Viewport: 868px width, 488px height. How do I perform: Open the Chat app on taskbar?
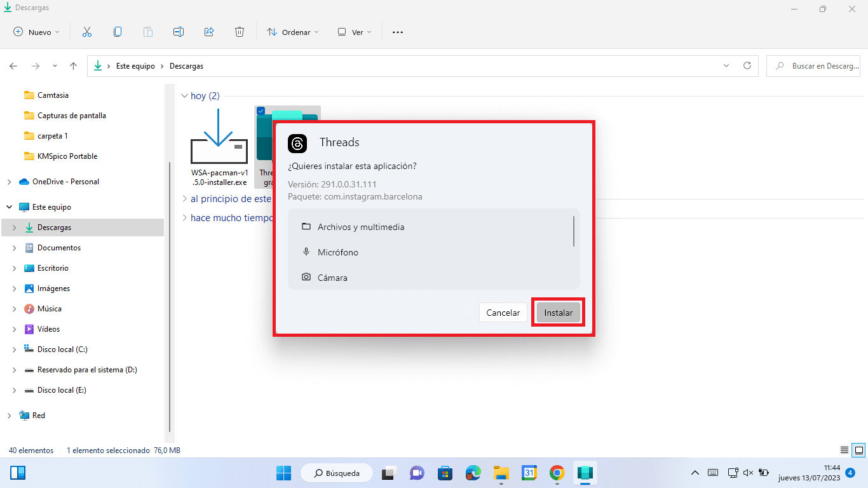point(417,473)
